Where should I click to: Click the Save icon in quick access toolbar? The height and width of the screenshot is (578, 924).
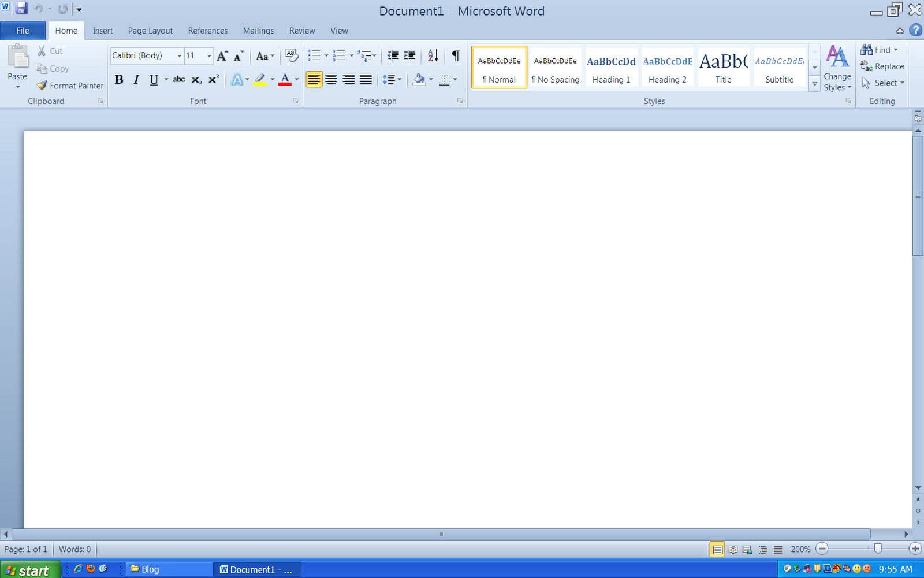(21, 9)
